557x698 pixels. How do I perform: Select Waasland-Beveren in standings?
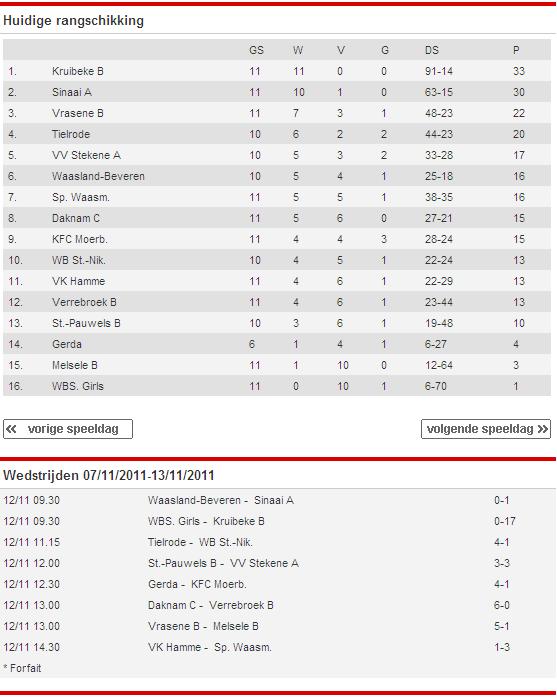(x=98, y=176)
